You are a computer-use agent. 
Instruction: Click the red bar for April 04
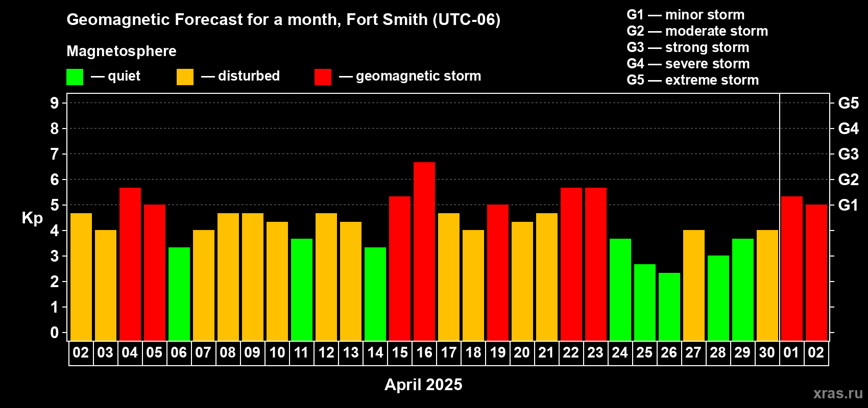tap(130, 264)
